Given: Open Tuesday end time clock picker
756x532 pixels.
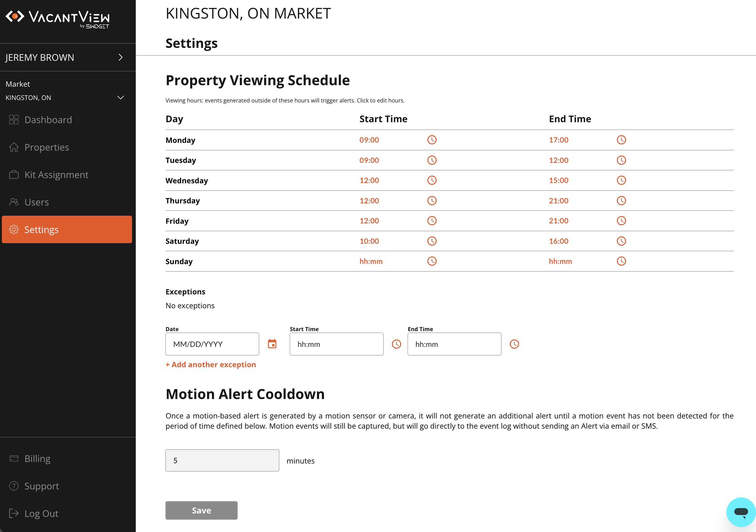Looking at the screenshot, I should (x=621, y=160).
